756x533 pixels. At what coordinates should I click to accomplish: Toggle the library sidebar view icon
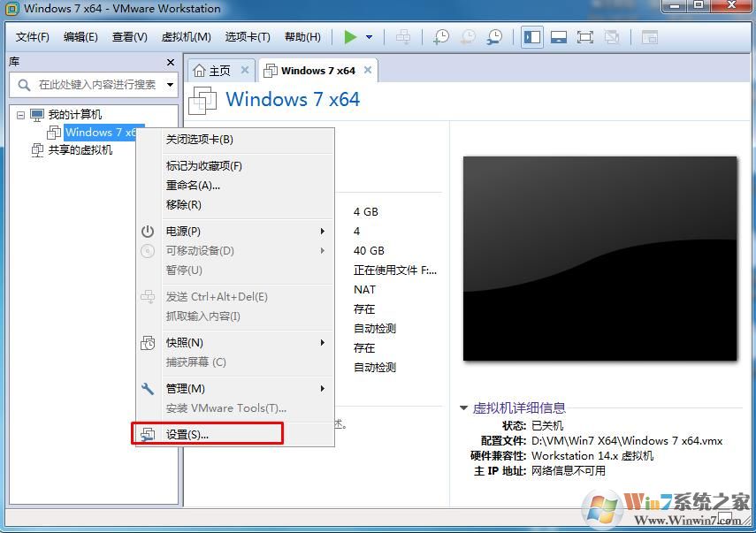point(532,37)
